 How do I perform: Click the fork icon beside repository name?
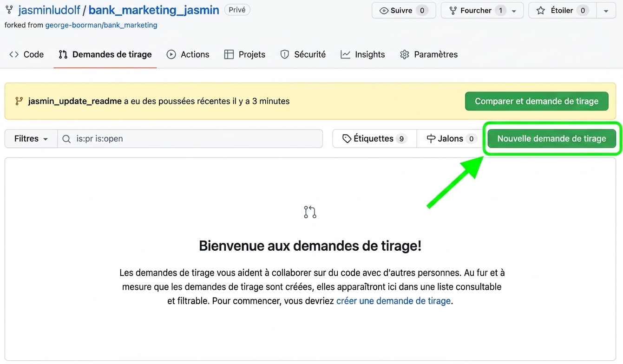pyautogui.click(x=9, y=10)
